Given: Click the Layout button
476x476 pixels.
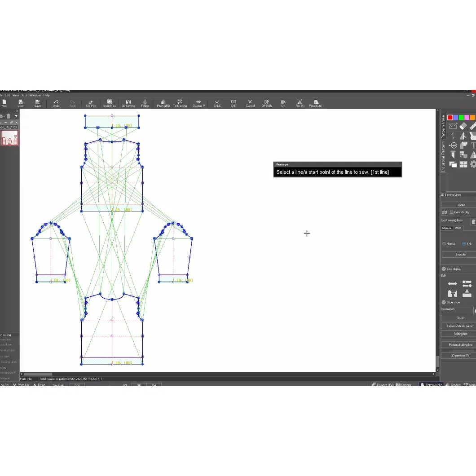Looking at the screenshot, I should (460, 205).
